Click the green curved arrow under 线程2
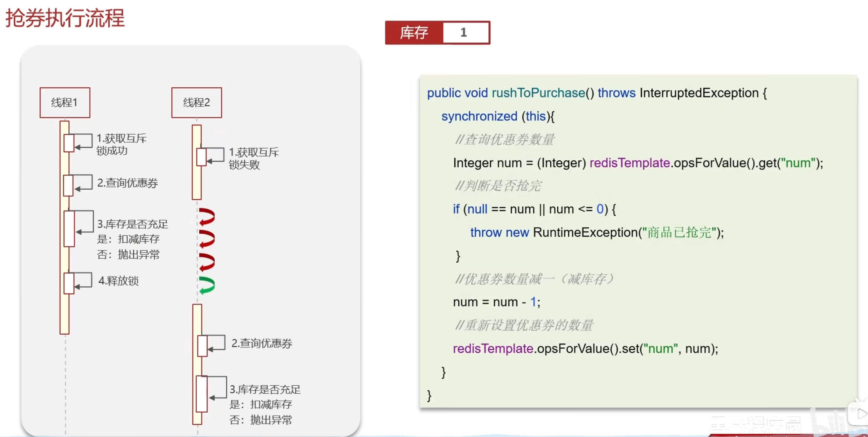Viewport: 868px width, 437px height. (x=207, y=285)
